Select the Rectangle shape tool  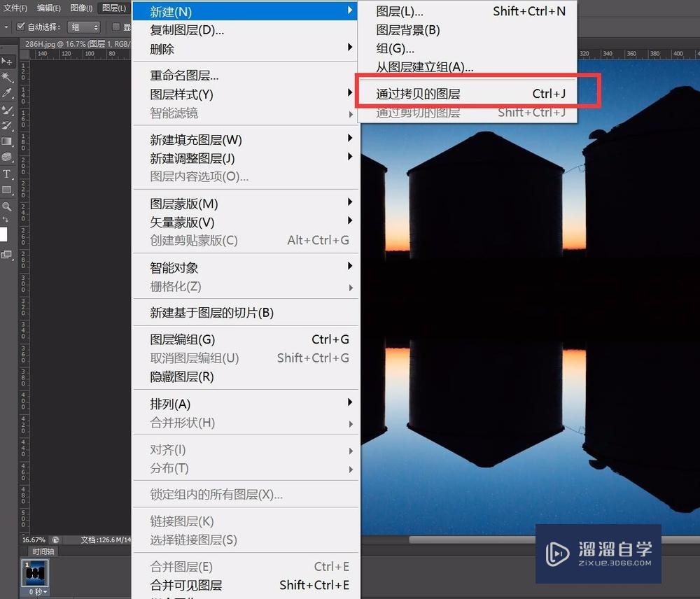[x=7, y=190]
